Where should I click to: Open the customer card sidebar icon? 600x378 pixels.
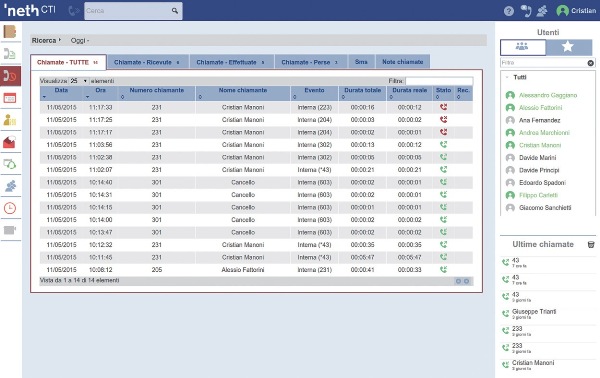click(x=10, y=120)
